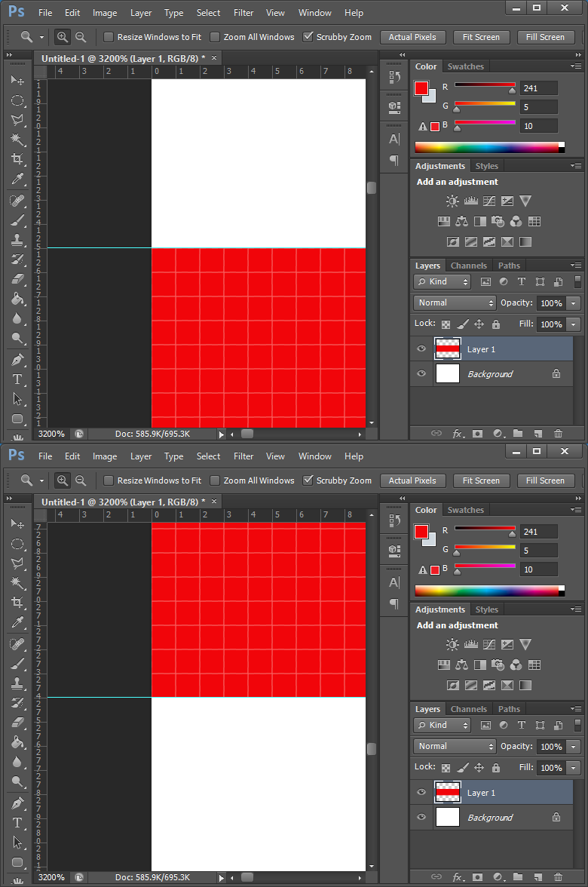The width and height of the screenshot is (588, 887).
Task: Open the Opacity dropdown arrow in lower window
Action: coord(574,747)
